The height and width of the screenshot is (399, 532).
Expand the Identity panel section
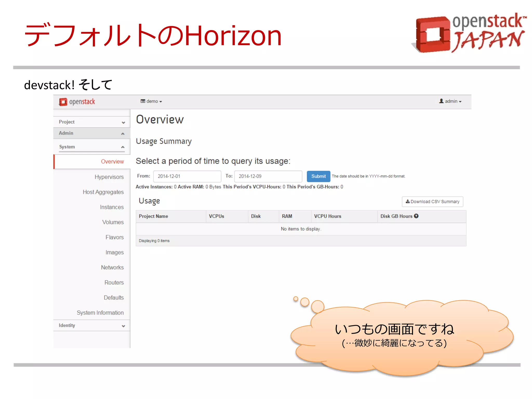click(92, 325)
